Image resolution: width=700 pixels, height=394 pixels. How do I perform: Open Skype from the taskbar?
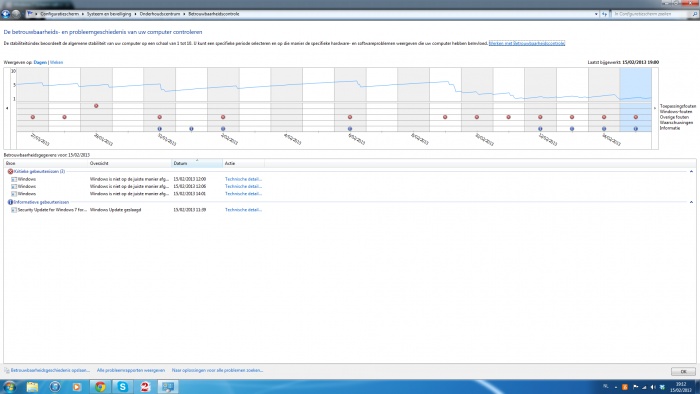pos(123,386)
